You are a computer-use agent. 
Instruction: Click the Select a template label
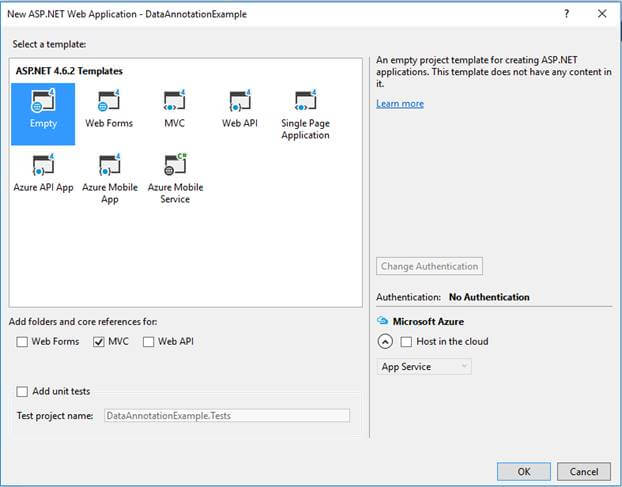(49, 44)
